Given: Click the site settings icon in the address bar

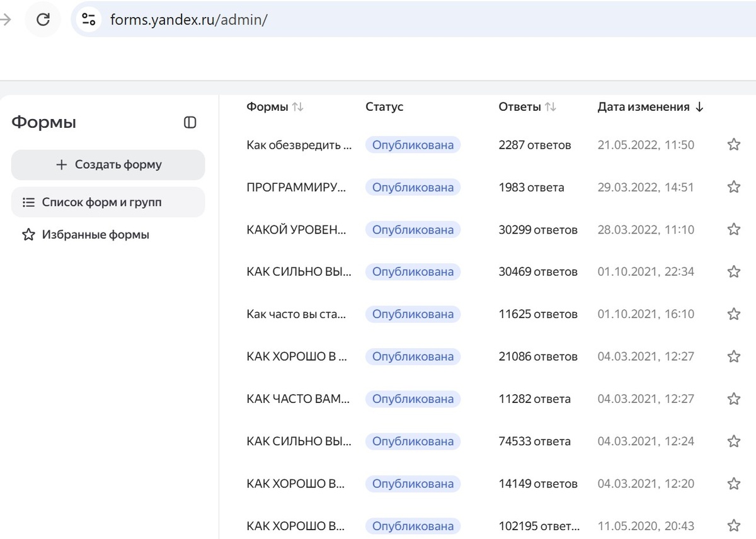Looking at the screenshot, I should 89,20.
